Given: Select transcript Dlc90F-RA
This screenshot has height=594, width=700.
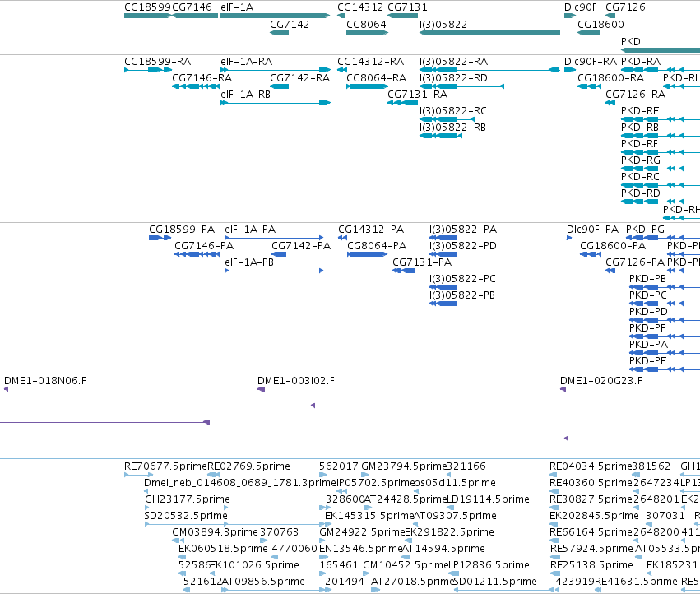Looking at the screenshot, I should [x=590, y=62].
